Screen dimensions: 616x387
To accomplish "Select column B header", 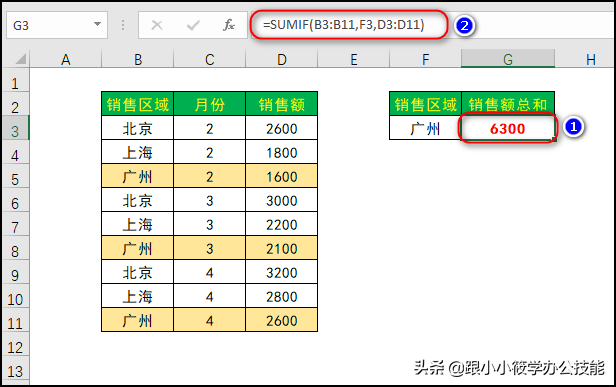I will click(138, 59).
